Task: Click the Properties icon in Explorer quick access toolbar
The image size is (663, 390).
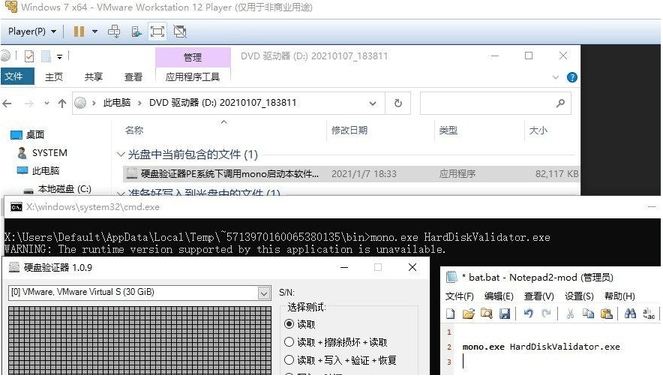Action: (x=29, y=56)
